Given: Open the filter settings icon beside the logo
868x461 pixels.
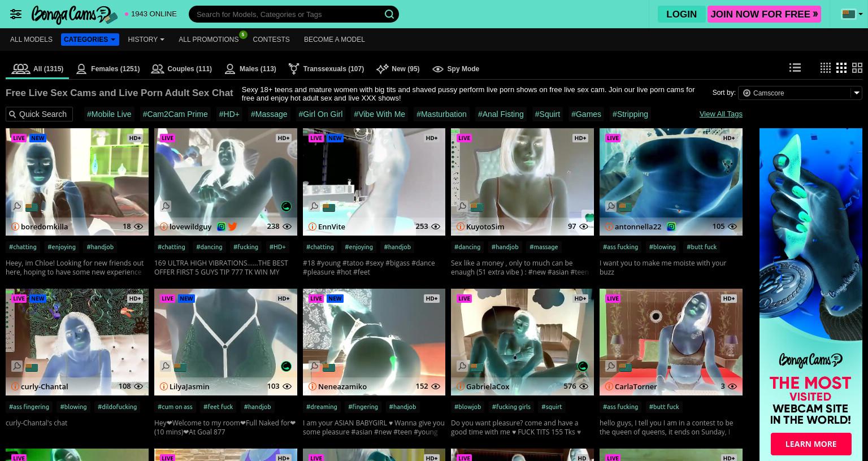Looking at the screenshot, I should [16, 14].
